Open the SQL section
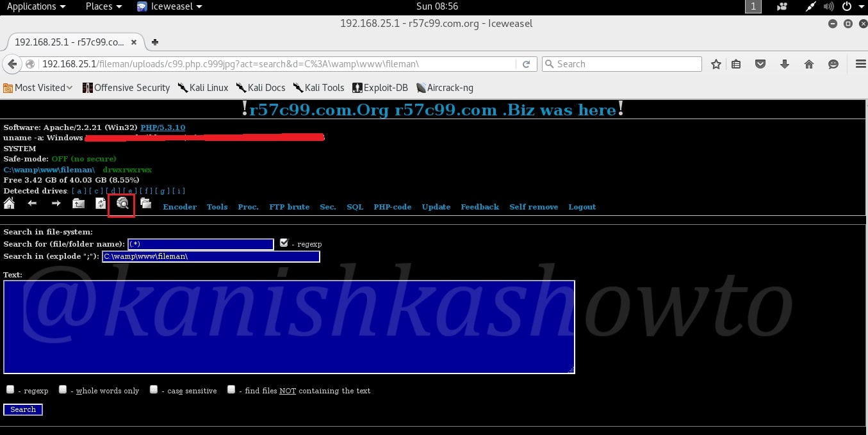Image resolution: width=868 pixels, height=435 pixels. coord(355,207)
